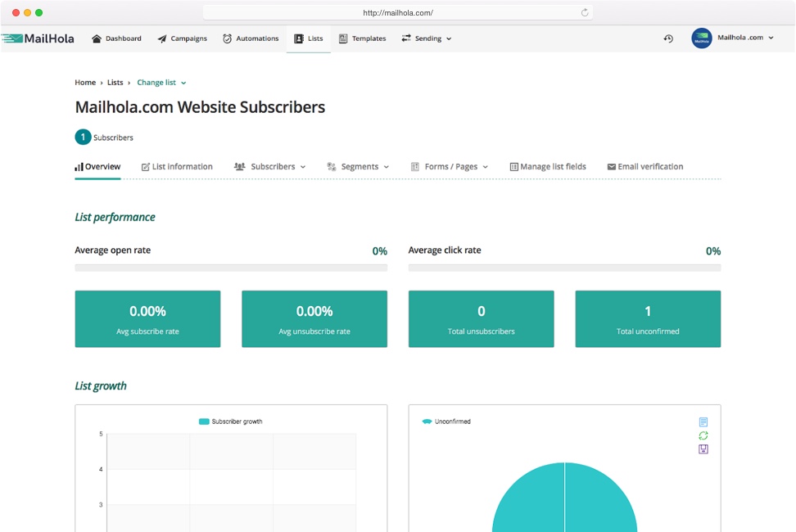Click the Sending arrows icon

click(x=406, y=38)
